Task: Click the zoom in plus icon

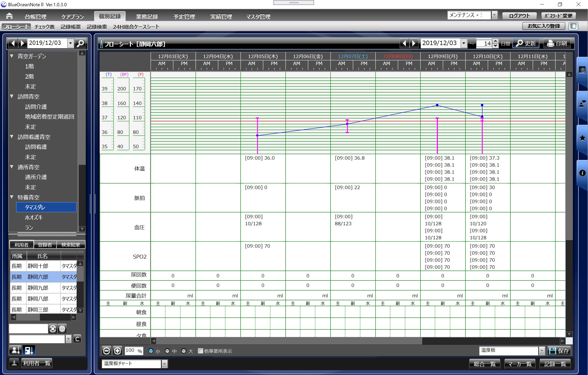Action: click(118, 351)
